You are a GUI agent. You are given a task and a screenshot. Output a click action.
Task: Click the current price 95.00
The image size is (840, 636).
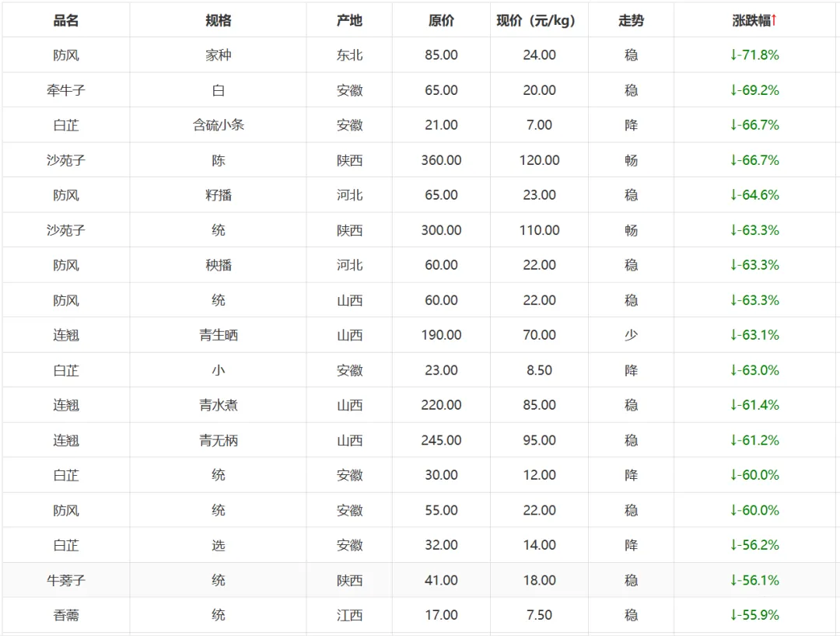point(539,440)
